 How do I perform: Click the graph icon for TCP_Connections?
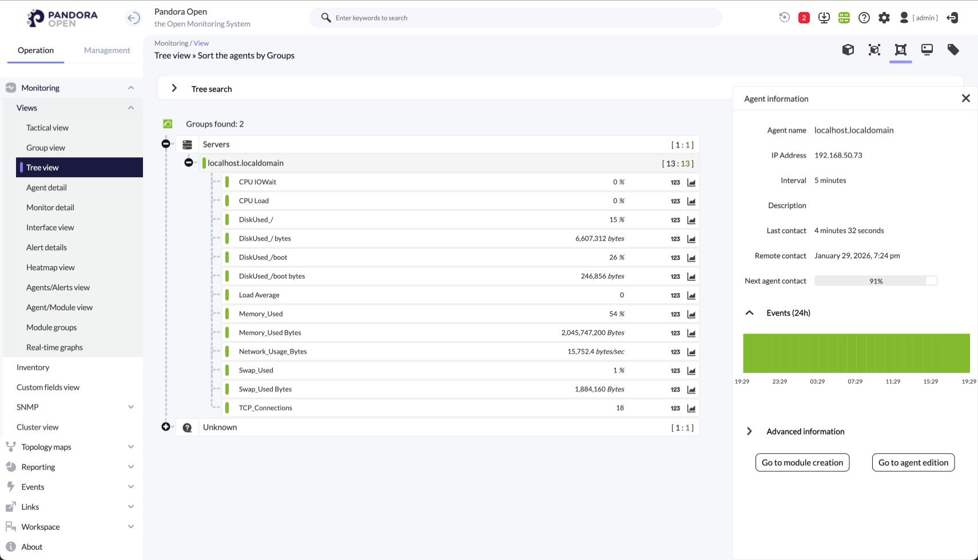pyautogui.click(x=691, y=409)
